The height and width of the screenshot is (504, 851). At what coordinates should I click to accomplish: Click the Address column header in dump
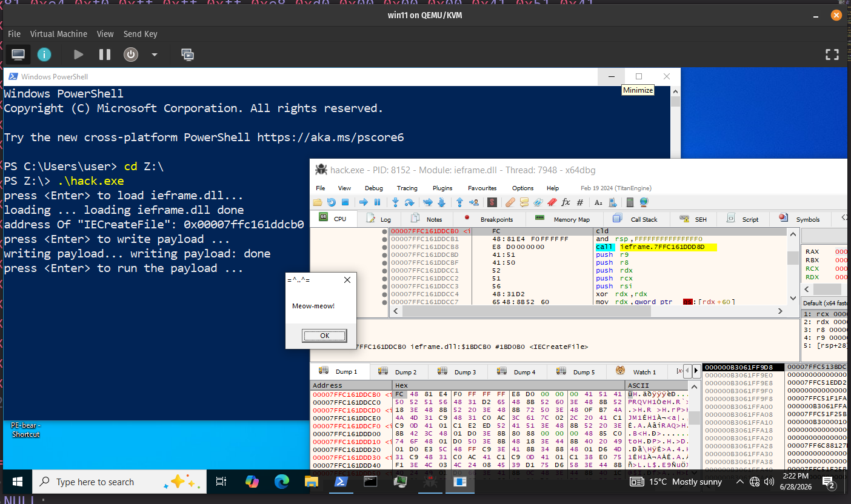coord(351,385)
